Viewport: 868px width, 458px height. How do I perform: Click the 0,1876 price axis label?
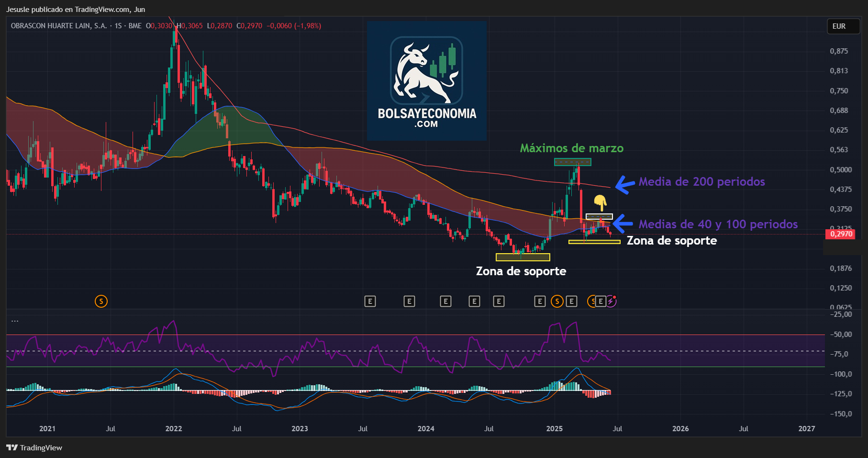(841, 268)
